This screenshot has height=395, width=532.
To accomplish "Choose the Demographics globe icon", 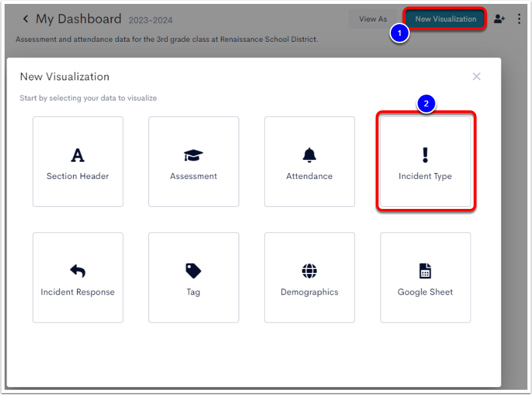I will (309, 271).
